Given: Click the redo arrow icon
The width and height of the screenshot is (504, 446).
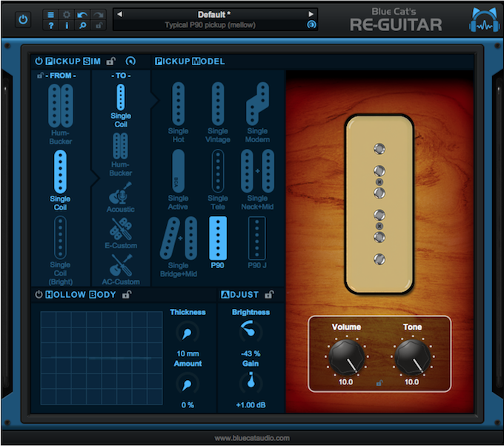Looking at the screenshot, I should 99,15.
